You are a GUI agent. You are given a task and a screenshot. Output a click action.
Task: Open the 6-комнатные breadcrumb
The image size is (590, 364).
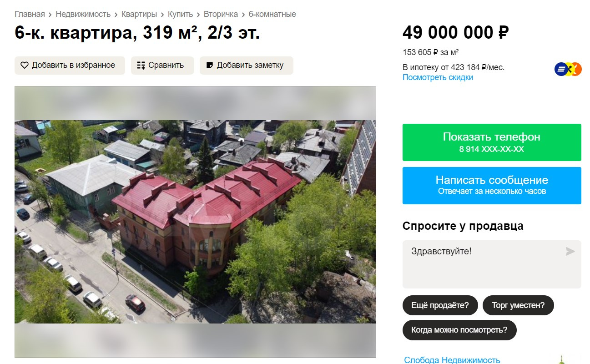[x=272, y=14]
